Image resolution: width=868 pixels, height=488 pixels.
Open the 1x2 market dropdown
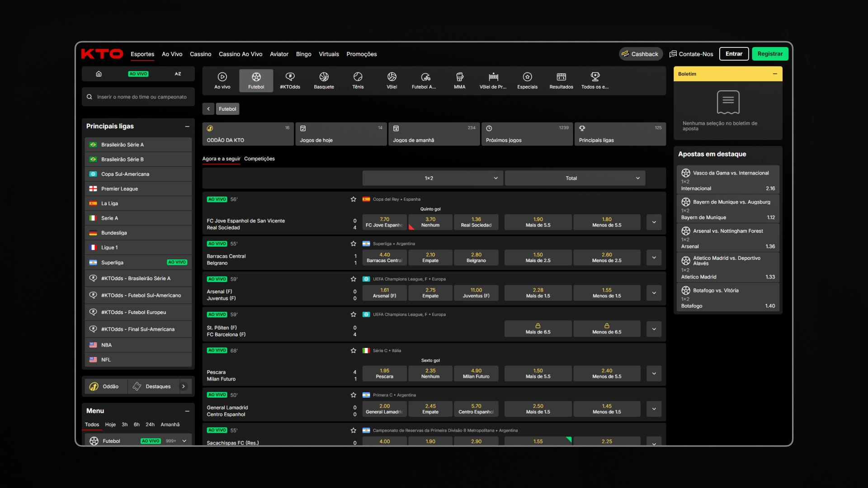(432, 178)
